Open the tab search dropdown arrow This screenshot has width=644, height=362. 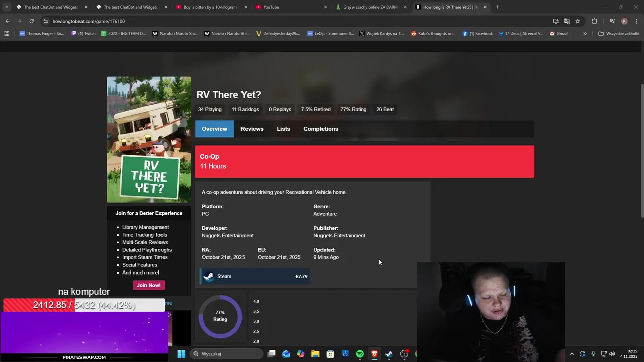[7, 7]
